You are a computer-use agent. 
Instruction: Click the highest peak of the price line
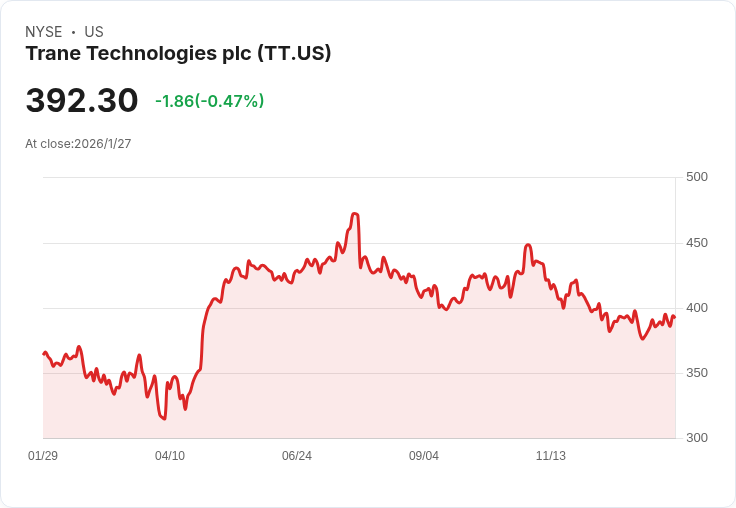pyautogui.click(x=355, y=213)
